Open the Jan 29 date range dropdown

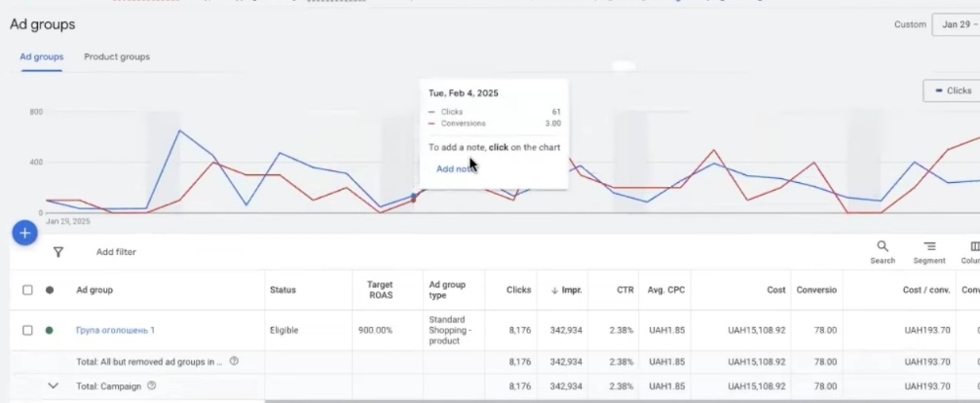coord(955,24)
